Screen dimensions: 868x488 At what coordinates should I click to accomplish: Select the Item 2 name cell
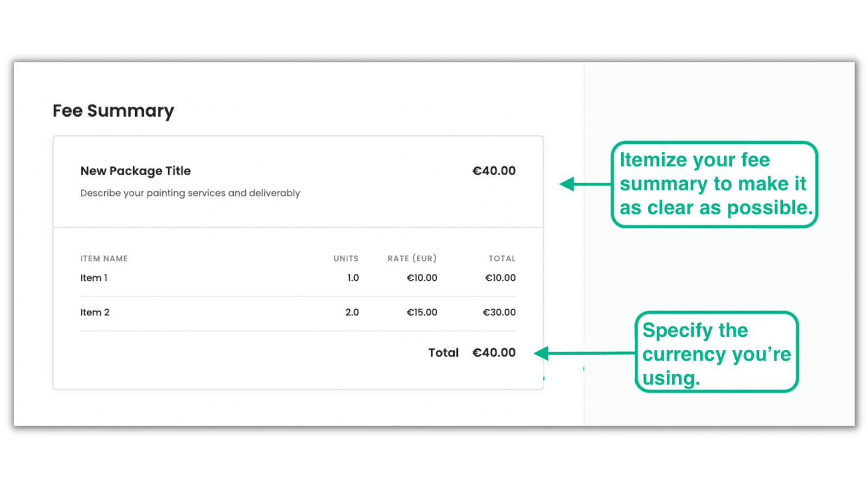[x=95, y=312]
